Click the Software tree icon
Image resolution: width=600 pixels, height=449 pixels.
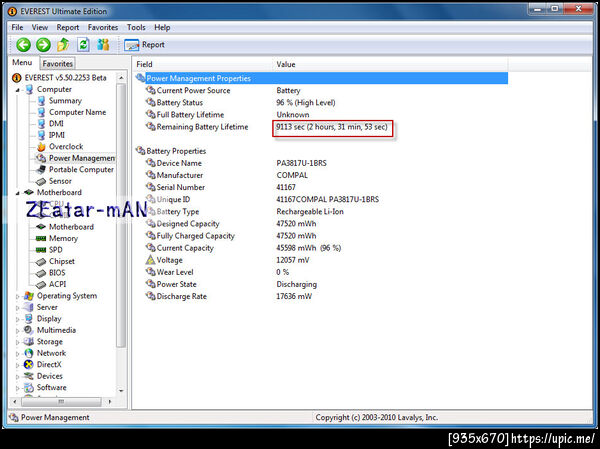click(29, 387)
